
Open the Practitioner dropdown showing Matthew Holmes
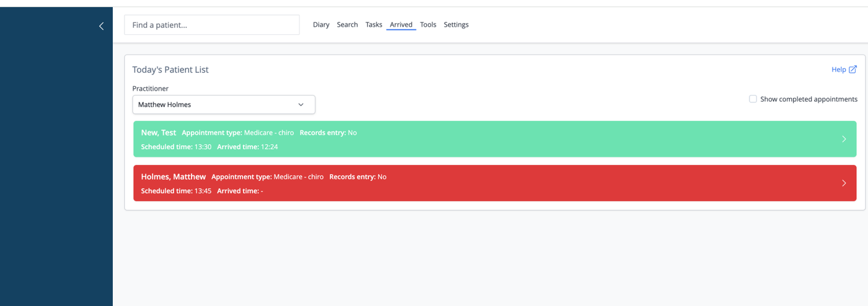[x=224, y=104]
